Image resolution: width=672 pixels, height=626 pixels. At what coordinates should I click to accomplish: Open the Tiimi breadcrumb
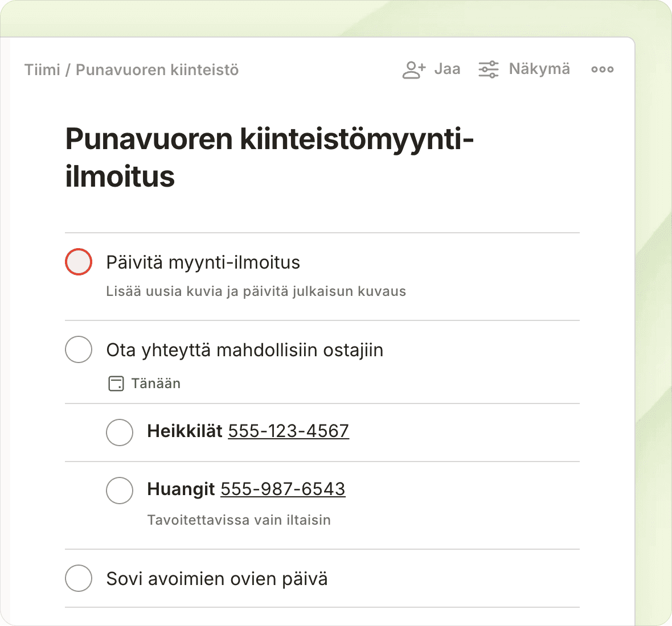click(42, 70)
